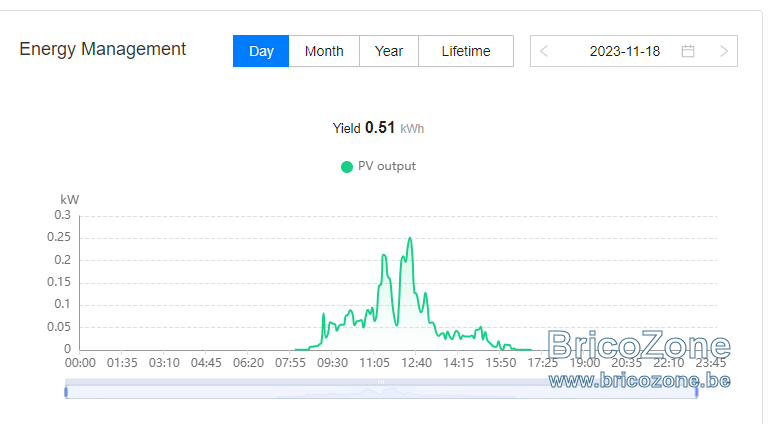
Task: Click the Yield 0.51 kWh value
Action: pyautogui.click(x=378, y=128)
